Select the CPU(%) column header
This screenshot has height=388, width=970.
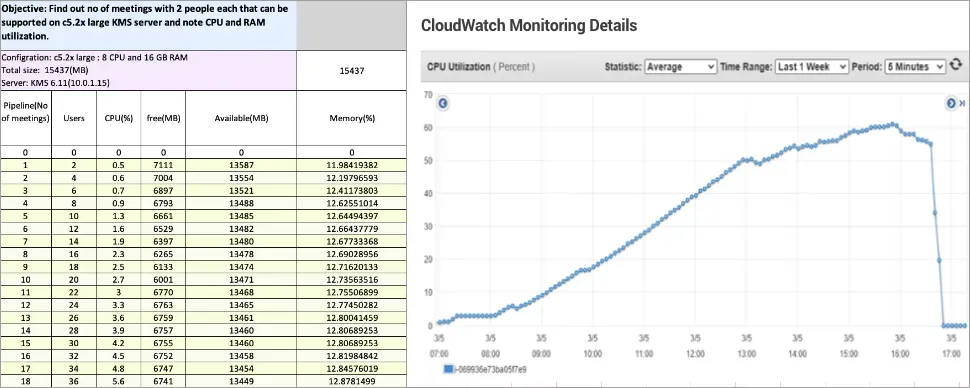tap(119, 118)
